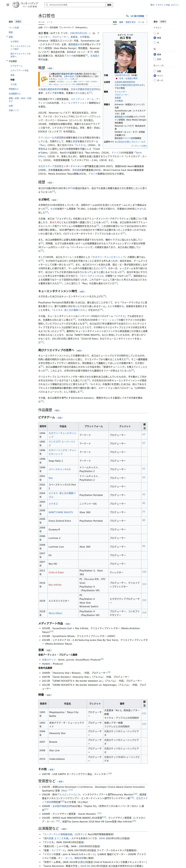Select 標準 under テキスト
Viewport: 186px width, 868px height.
(155, 38)
